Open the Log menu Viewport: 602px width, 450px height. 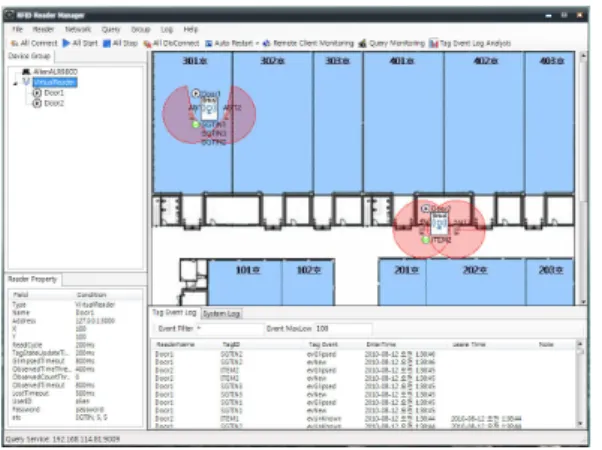[167, 29]
